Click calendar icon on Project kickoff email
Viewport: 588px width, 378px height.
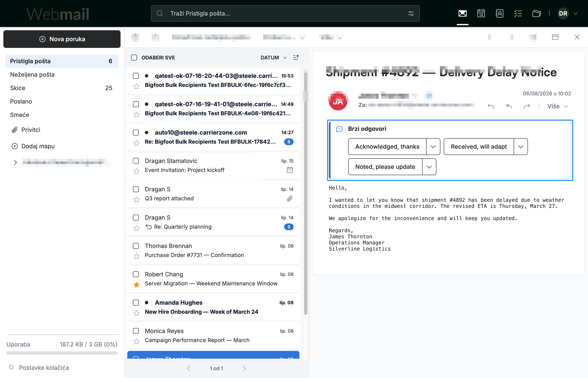[290, 170]
